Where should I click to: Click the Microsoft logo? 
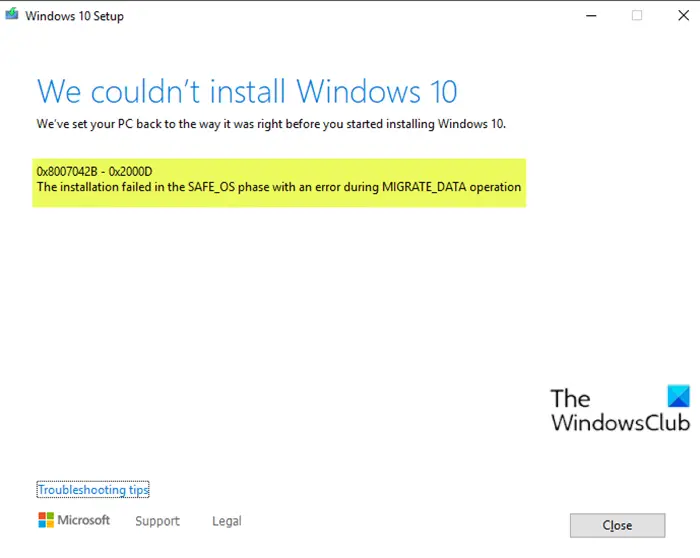click(x=74, y=520)
